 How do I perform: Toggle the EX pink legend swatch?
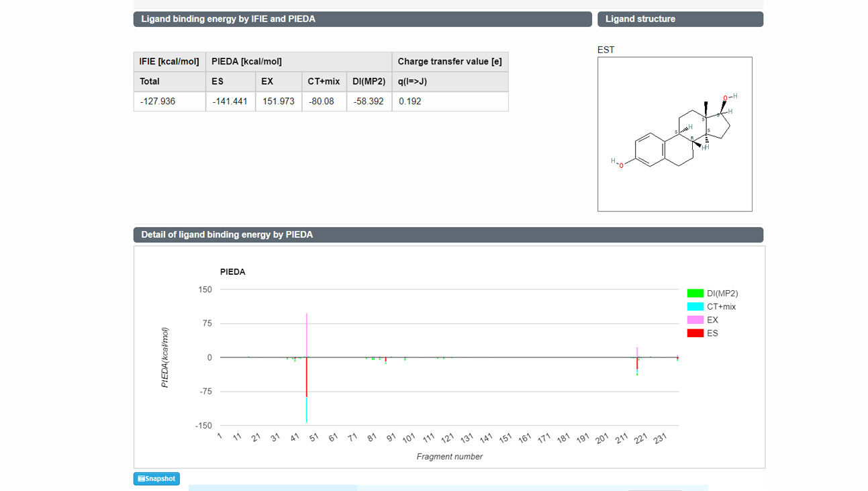click(695, 320)
